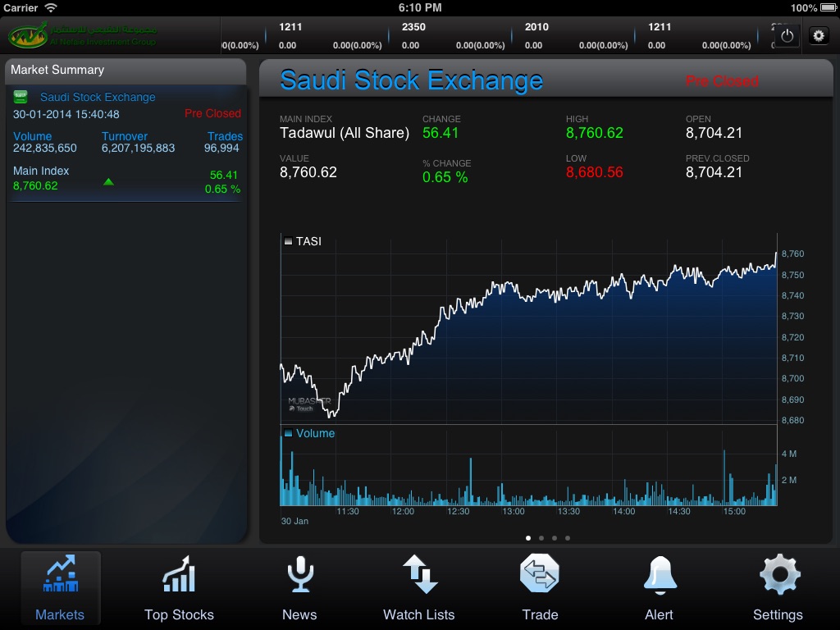The width and height of the screenshot is (840, 630).
Task: Switch to the Top Stocks tab label
Action: coord(179,614)
